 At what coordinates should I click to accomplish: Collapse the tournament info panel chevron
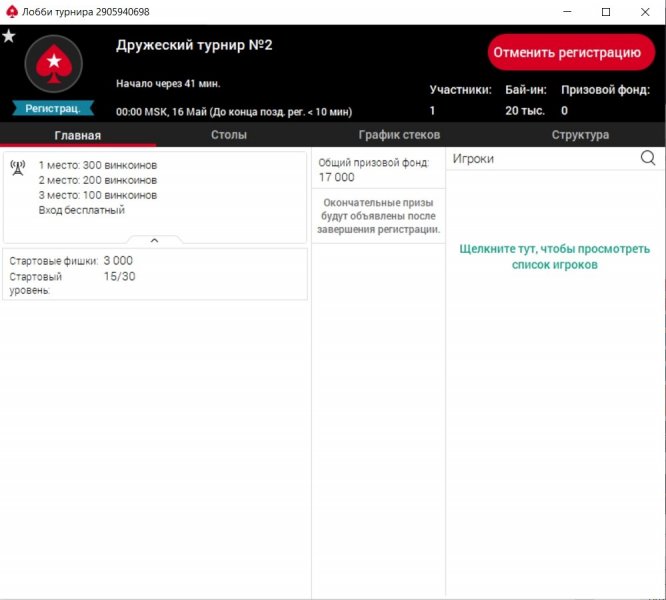tap(154, 241)
